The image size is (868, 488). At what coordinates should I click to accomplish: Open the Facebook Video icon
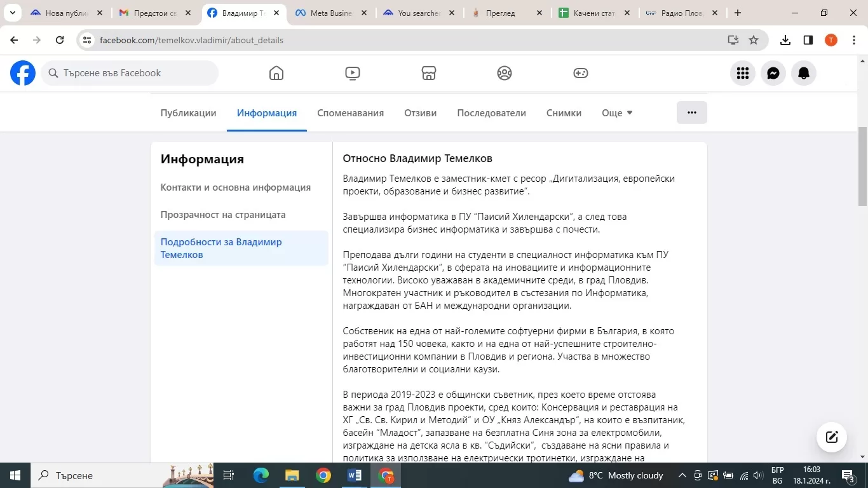(353, 73)
